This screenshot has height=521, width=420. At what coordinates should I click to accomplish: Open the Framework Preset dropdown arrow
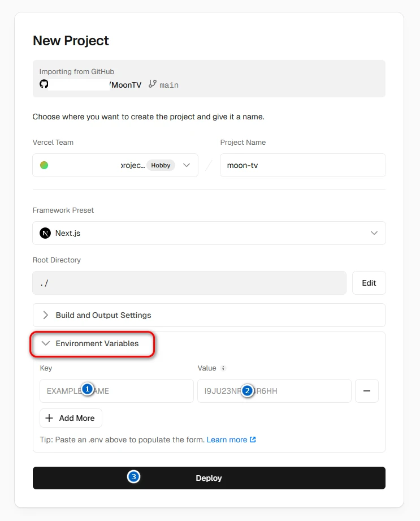[x=374, y=233]
